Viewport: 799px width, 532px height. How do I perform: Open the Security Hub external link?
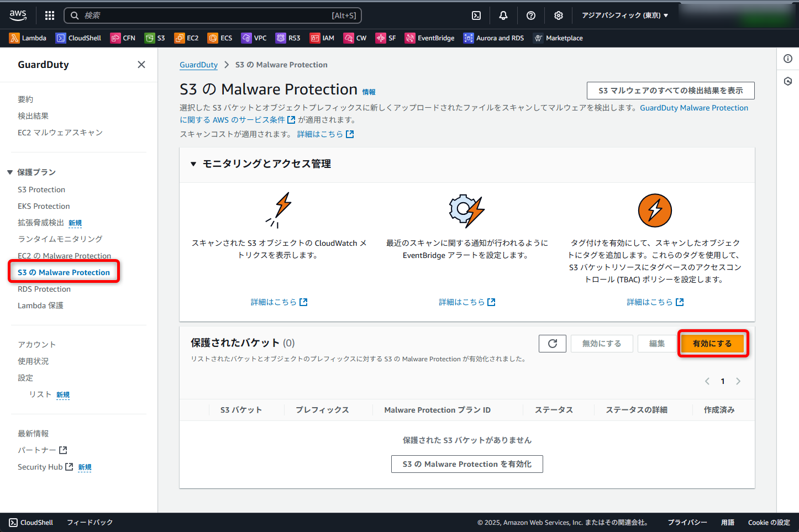45,467
